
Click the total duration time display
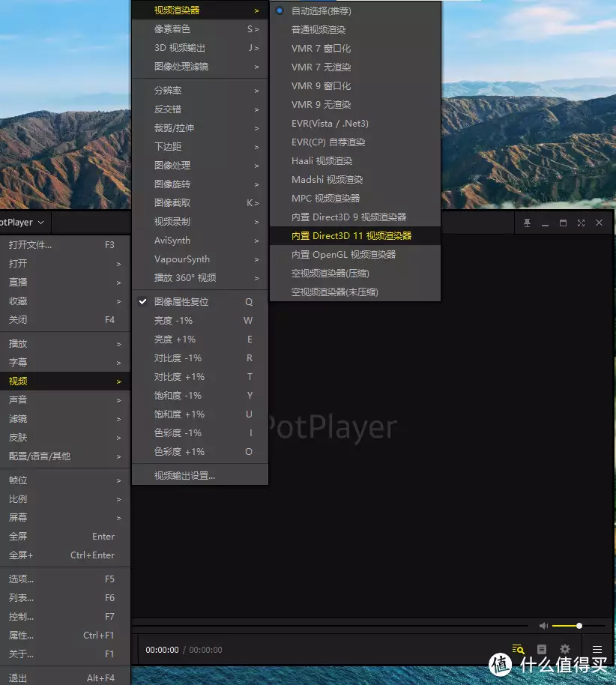pyautogui.click(x=205, y=650)
